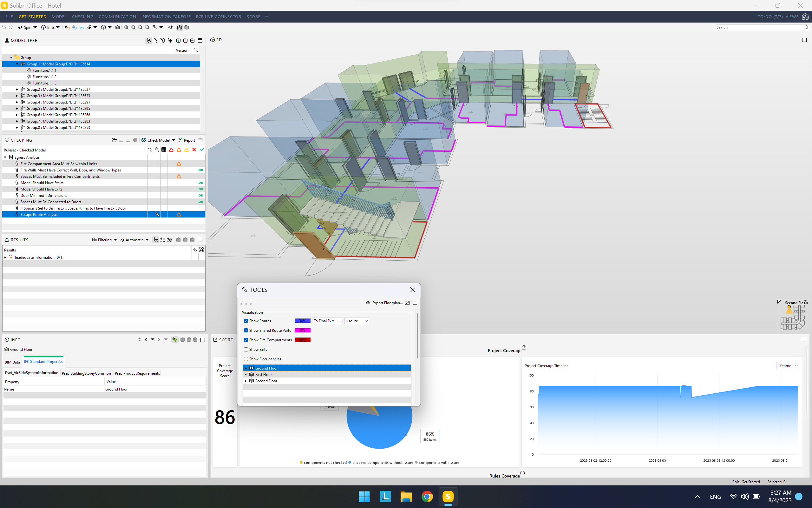Switch to the MODEL layout tab
The height and width of the screenshot is (508, 812).
pyautogui.click(x=59, y=17)
